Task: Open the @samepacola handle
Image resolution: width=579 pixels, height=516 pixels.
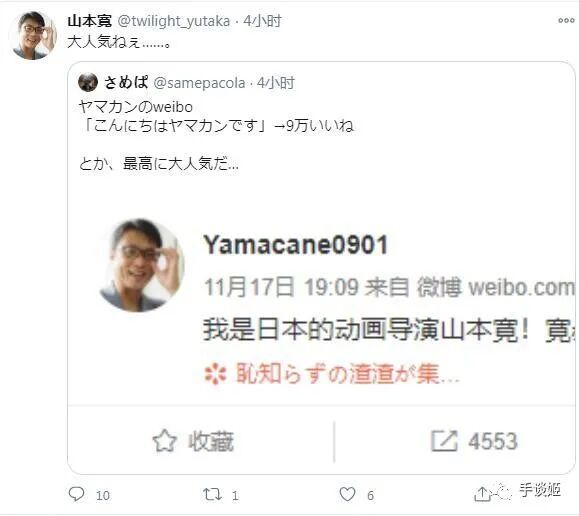Action: tap(199, 83)
